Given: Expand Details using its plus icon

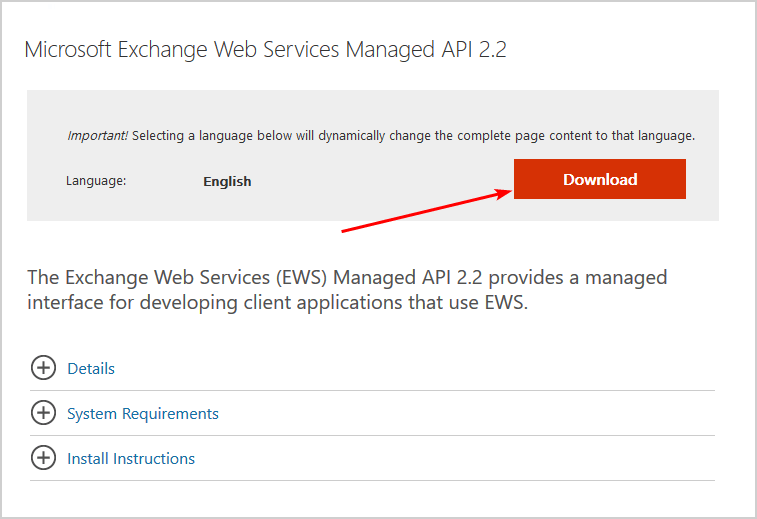Looking at the screenshot, I should tap(43, 368).
